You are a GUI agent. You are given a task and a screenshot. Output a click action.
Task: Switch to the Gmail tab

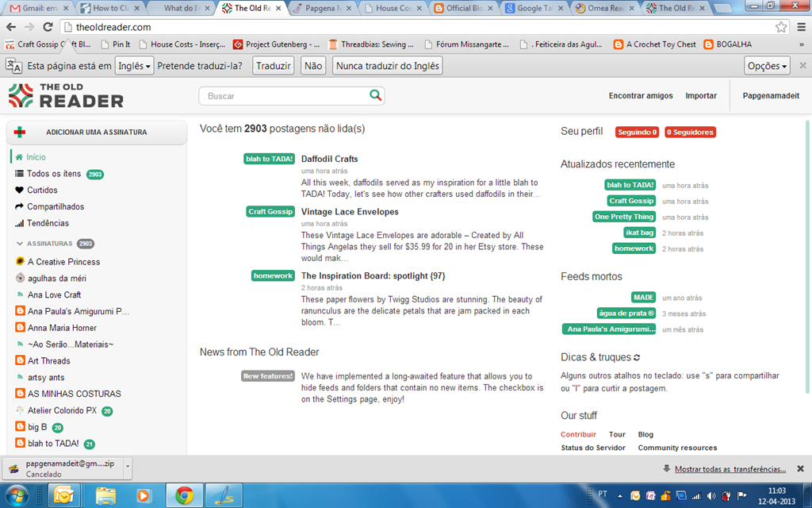(x=39, y=8)
